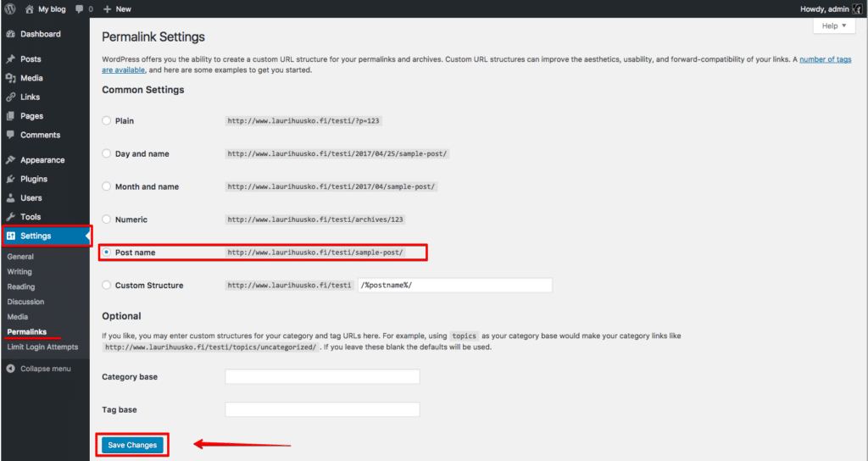Expand the Help dropdown tab
This screenshot has height=461, width=868.
click(x=834, y=25)
